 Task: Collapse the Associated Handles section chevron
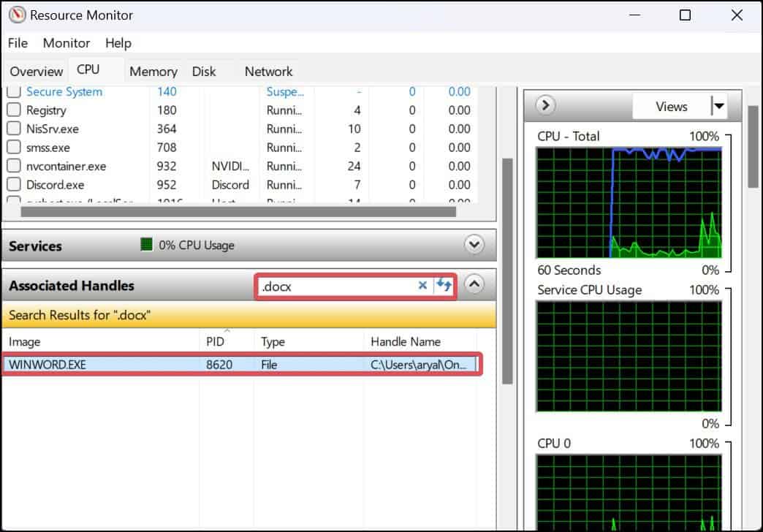click(474, 284)
